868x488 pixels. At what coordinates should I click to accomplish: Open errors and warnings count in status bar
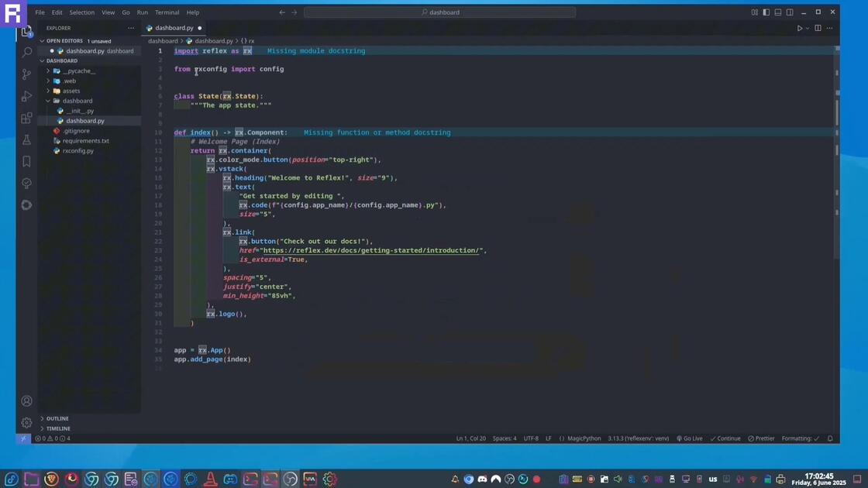pos(53,438)
